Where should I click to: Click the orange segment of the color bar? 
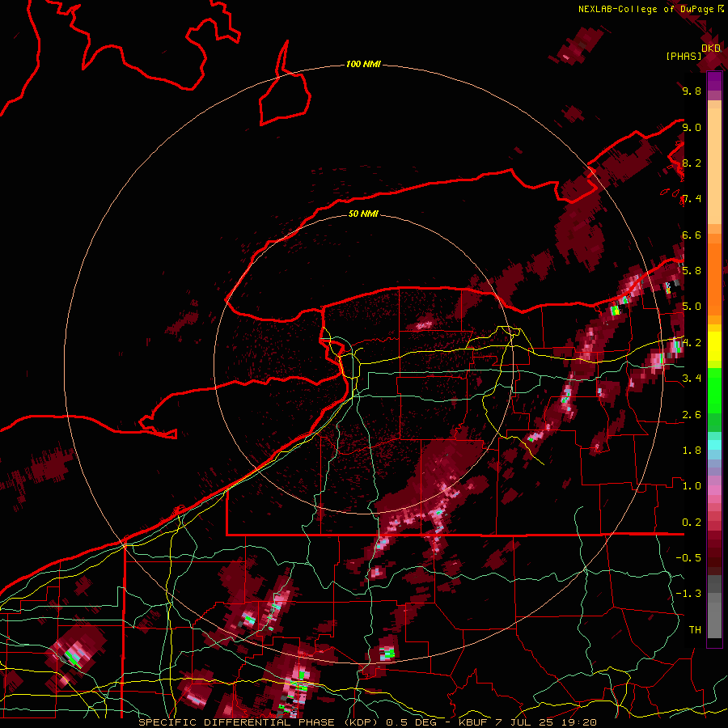point(714,274)
